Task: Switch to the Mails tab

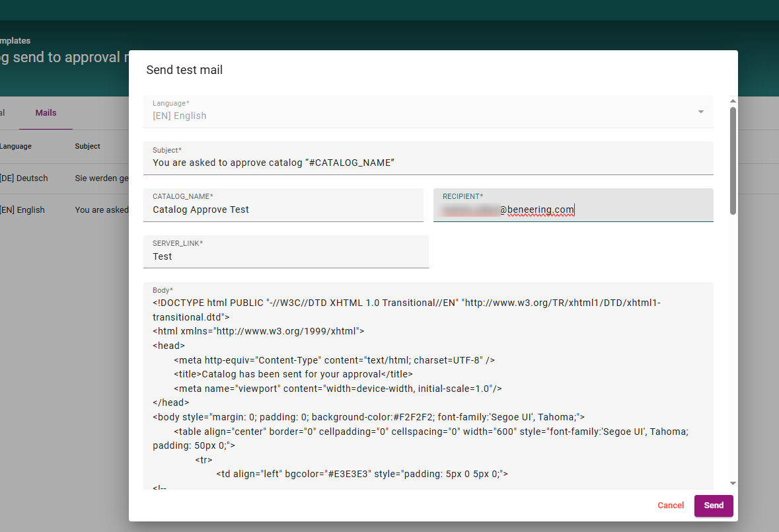Action: click(x=46, y=113)
